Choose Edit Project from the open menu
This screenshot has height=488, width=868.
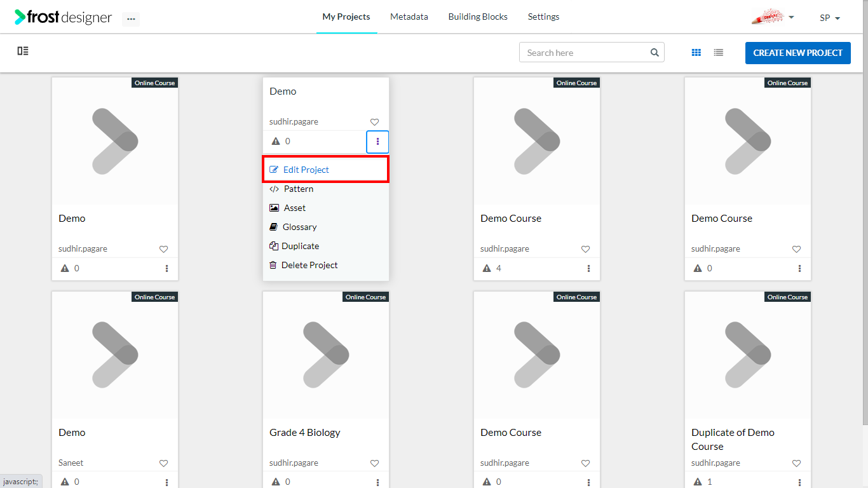325,170
